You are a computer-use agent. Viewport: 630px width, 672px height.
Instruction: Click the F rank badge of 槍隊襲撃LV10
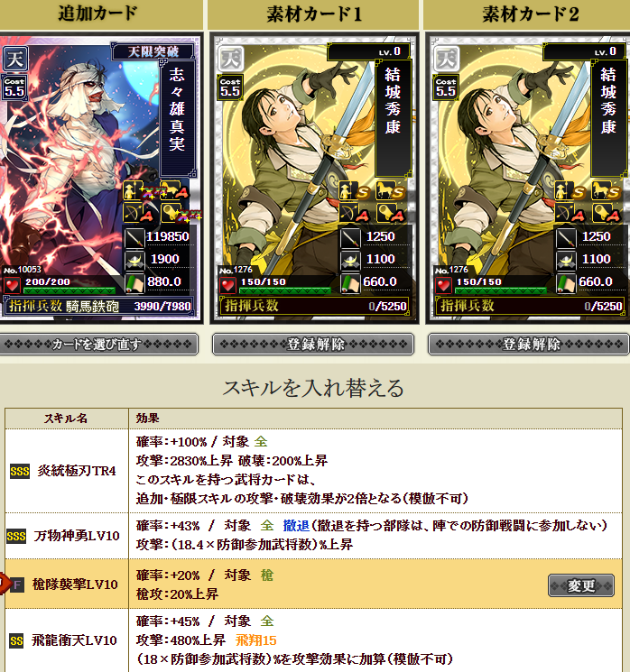click(x=17, y=585)
